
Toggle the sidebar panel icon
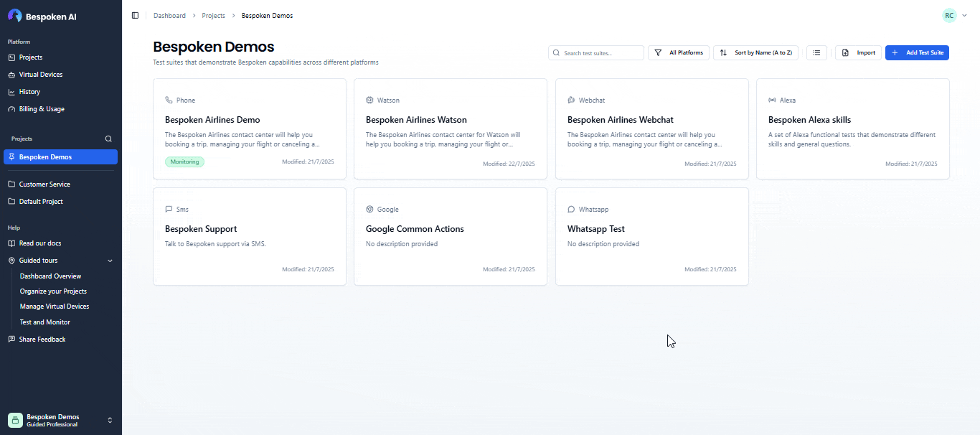tap(135, 16)
